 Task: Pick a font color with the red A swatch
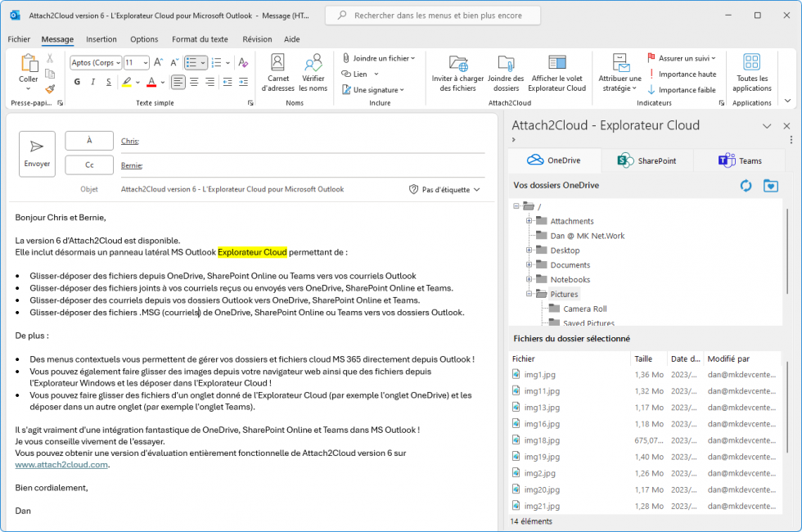point(151,83)
